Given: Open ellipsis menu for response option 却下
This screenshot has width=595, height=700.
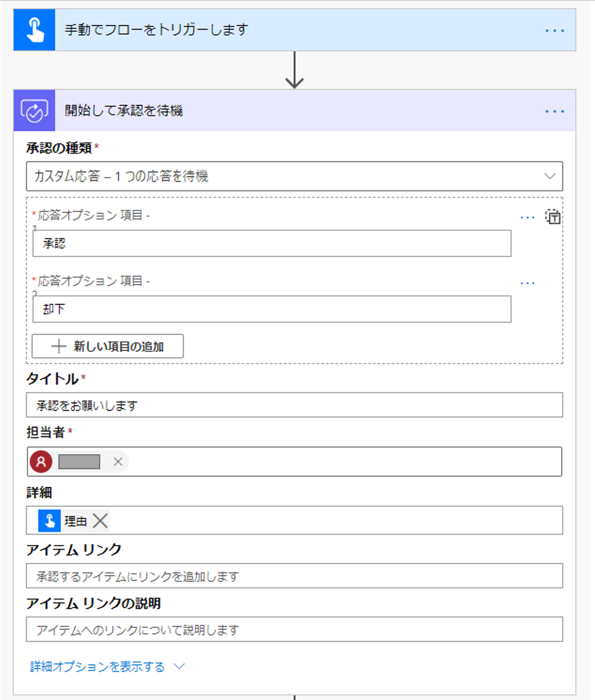Looking at the screenshot, I should (x=528, y=283).
